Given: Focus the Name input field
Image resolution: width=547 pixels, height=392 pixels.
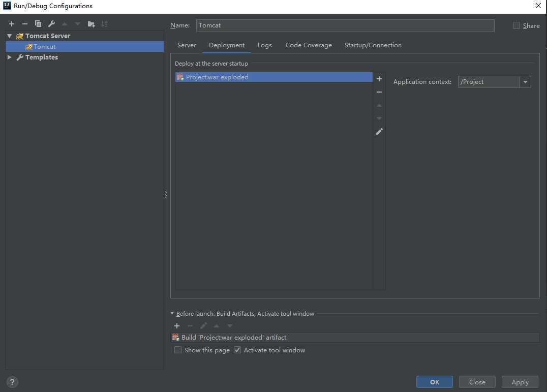Looking at the screenshot, I should point(345,25).
